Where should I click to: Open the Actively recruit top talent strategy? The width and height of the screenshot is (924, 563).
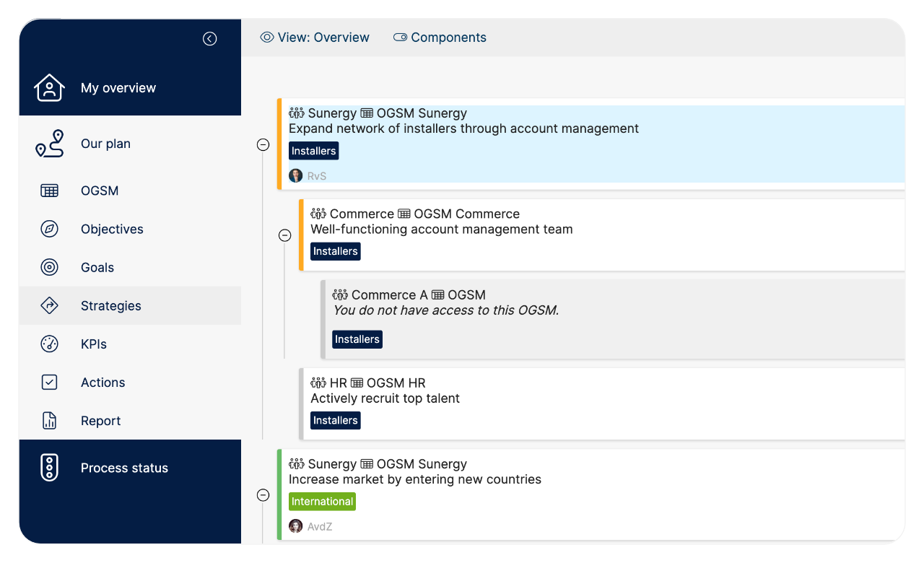coord(385,398)
